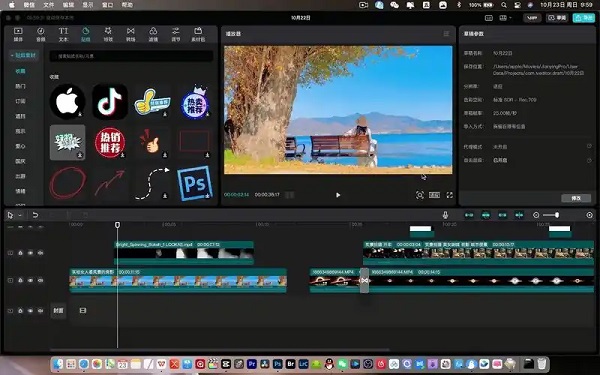Open the asset pack (素材包) tab

point(198,34)
